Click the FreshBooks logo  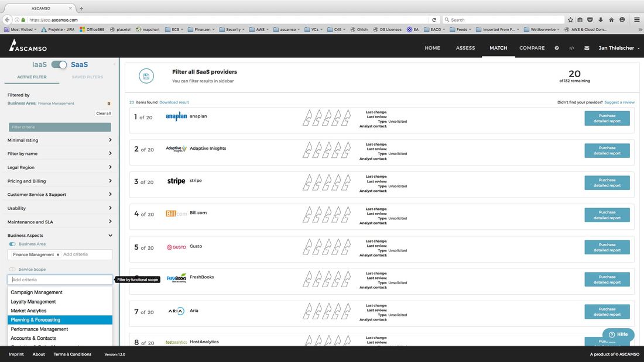[x=176, y=278]
